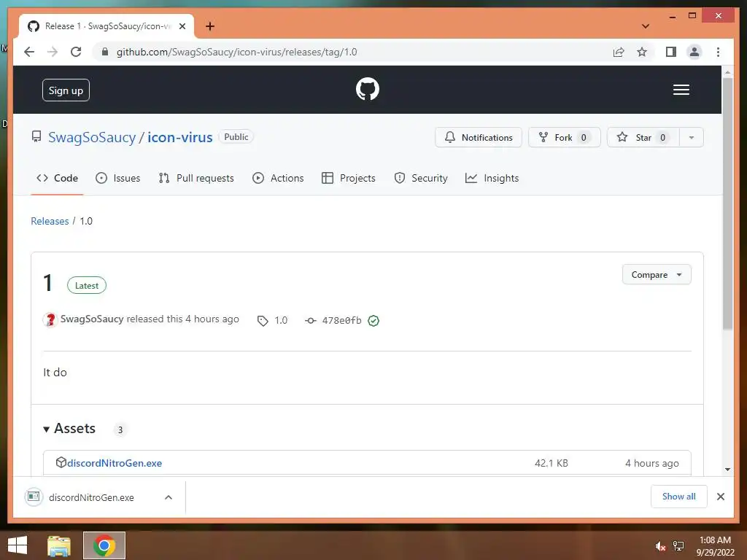
Task: Click the taskbar clock and date
Action: pos(715,546)
